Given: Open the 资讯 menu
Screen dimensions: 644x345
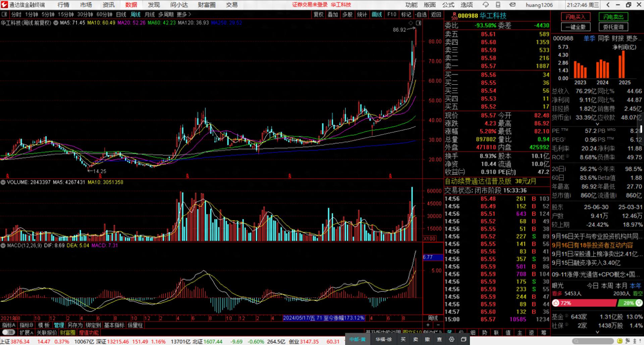Looking at the screenshot, I should [x=109, y=5].
